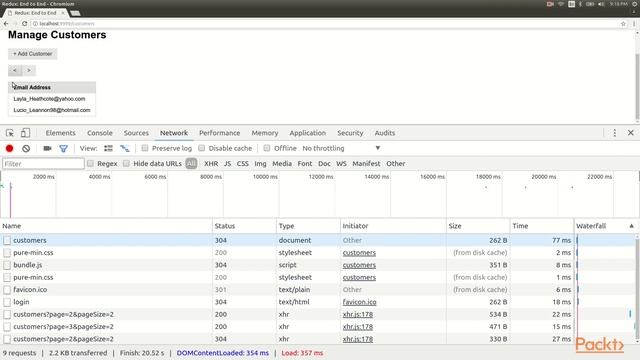
Task: Select the Network tab
Action: (174, 133)
